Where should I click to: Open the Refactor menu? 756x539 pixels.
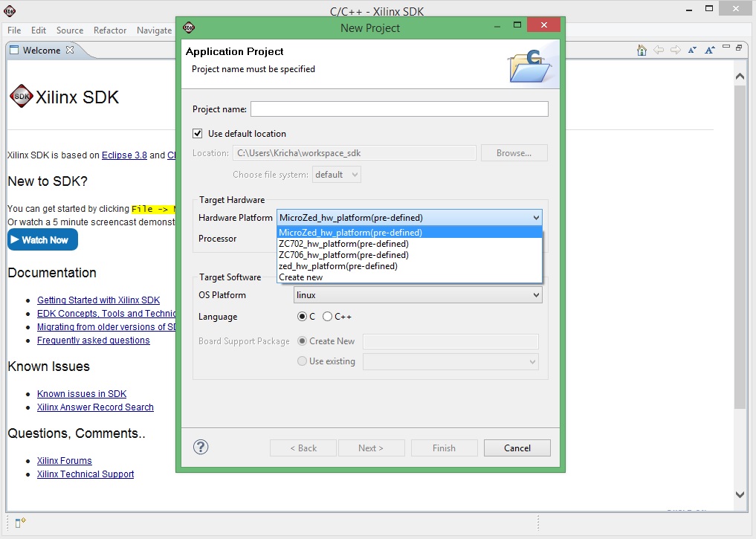[110, 30]
